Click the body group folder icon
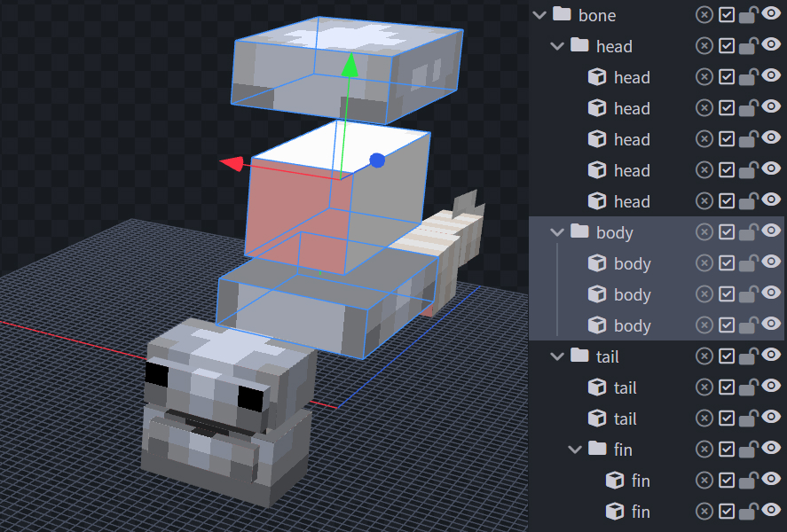Viewport: 787px width, 532px height. 579,231
